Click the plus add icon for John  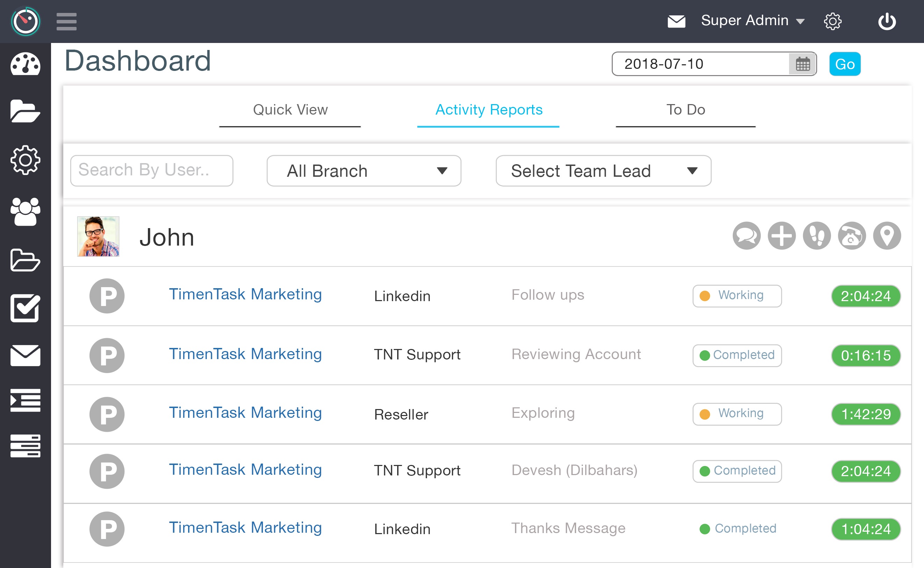pos(782,236)
